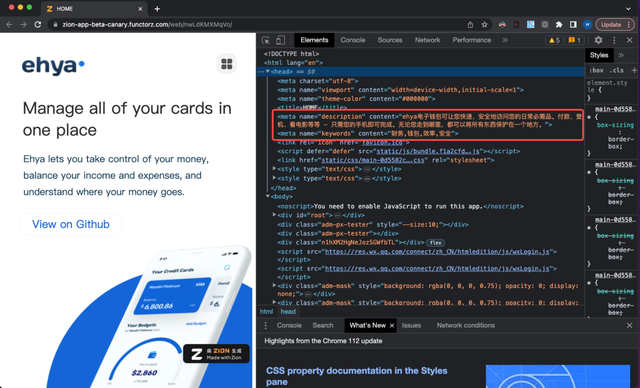Activate the inspect element picker icon
Screen dimensions: 640x388
[266, 40]
